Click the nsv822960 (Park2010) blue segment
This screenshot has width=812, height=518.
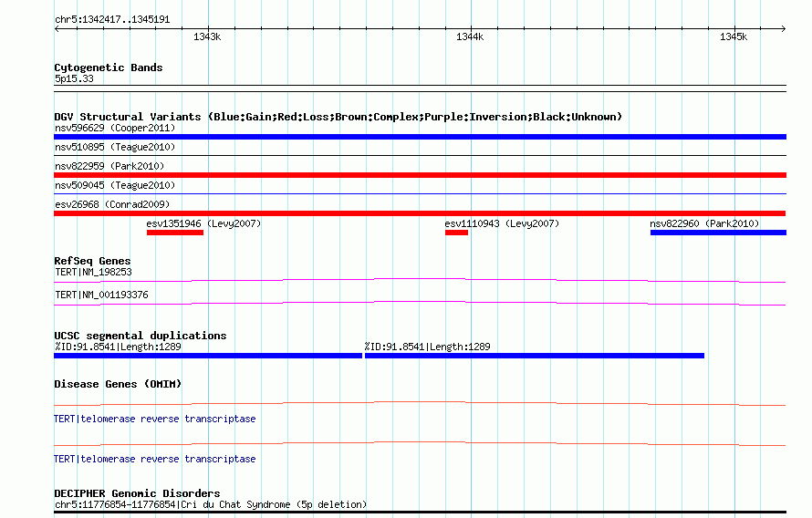(x=718, y=233)
